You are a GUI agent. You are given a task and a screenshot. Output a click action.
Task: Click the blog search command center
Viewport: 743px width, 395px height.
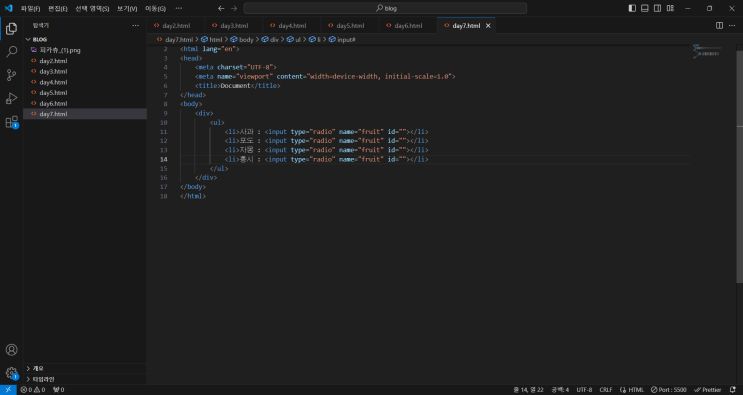pyautogui.click(x=385, y=9)
